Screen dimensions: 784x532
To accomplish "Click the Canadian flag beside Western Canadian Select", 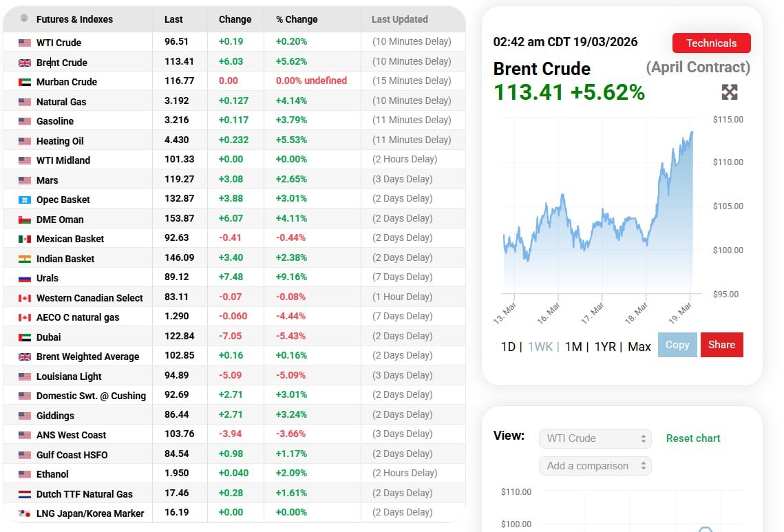I will coord(25,298).
